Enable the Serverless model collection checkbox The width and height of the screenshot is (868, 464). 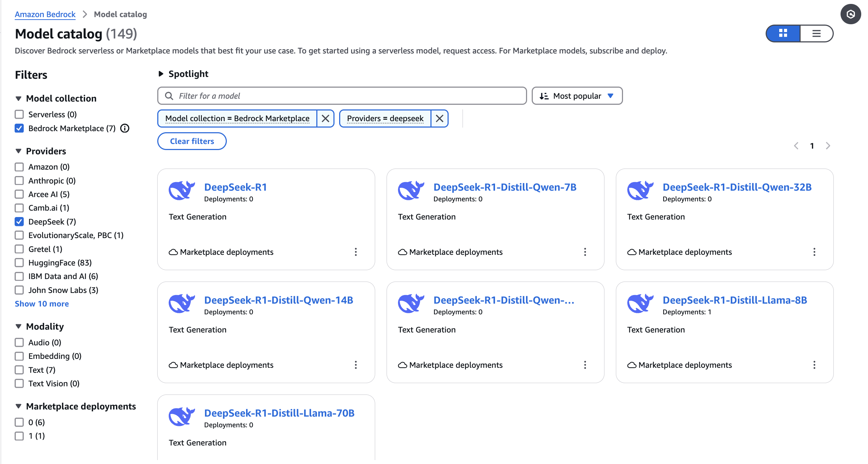[x=19, y=114]
